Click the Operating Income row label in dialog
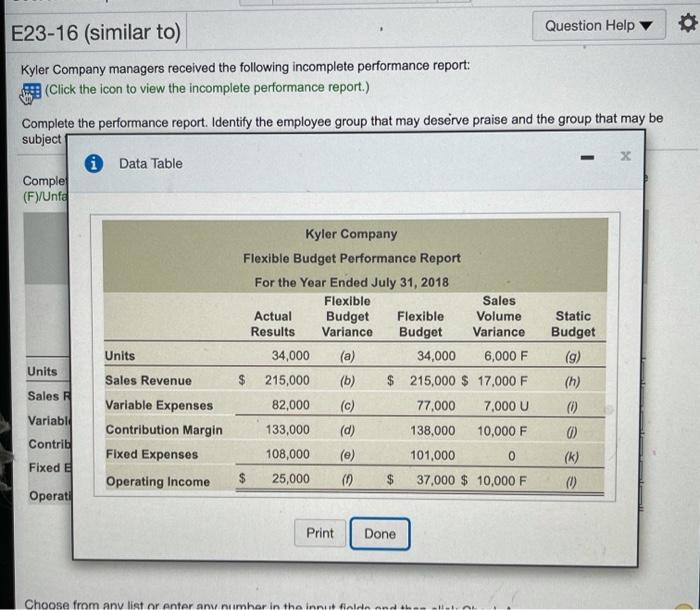Image resolution: width=700 pixels, height=610 pixels. tap(158, 481)
